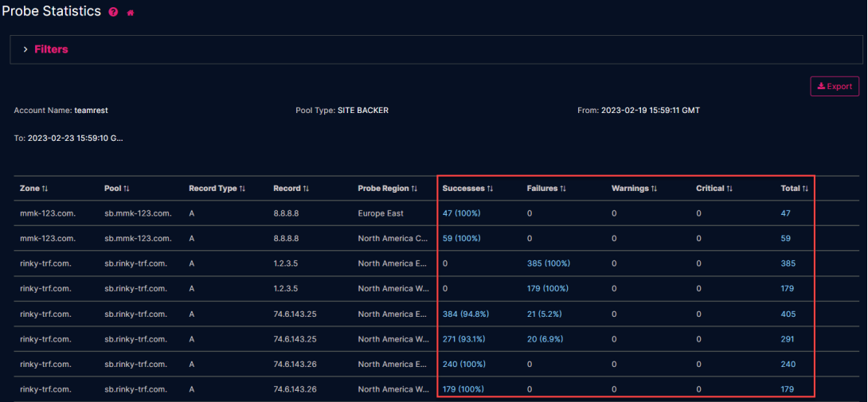Image resolution: width=868 pixels, height=402 pixels.
Task: Export the probe statistics
Action: point(835,87)
